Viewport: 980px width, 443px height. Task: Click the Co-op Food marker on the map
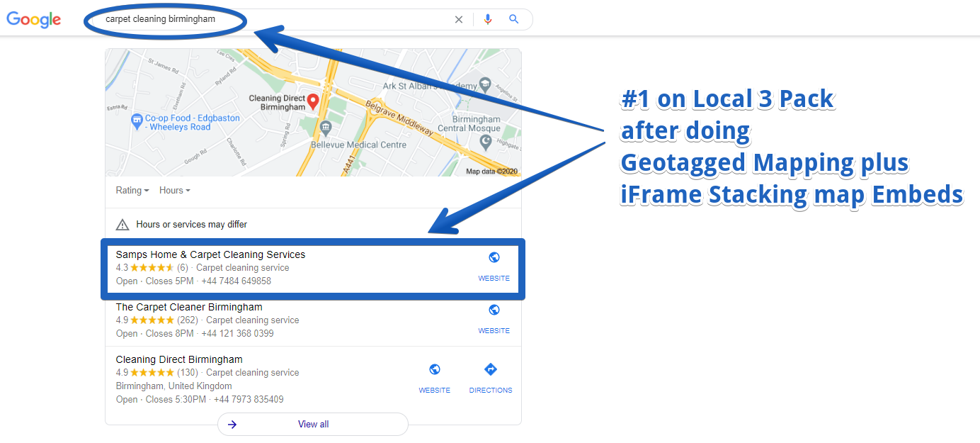pyautogui.click(x=139, y=120)
